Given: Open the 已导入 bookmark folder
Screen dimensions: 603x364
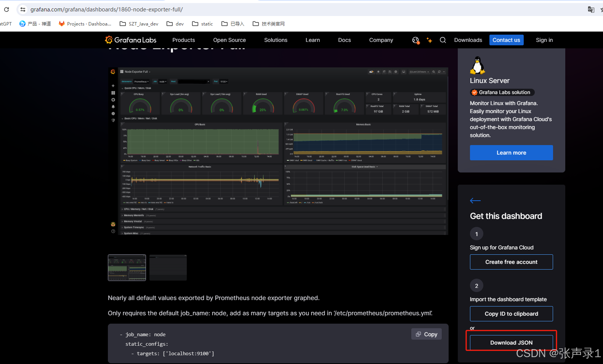Looking at the screenshot, I should [x=233, y=24].
